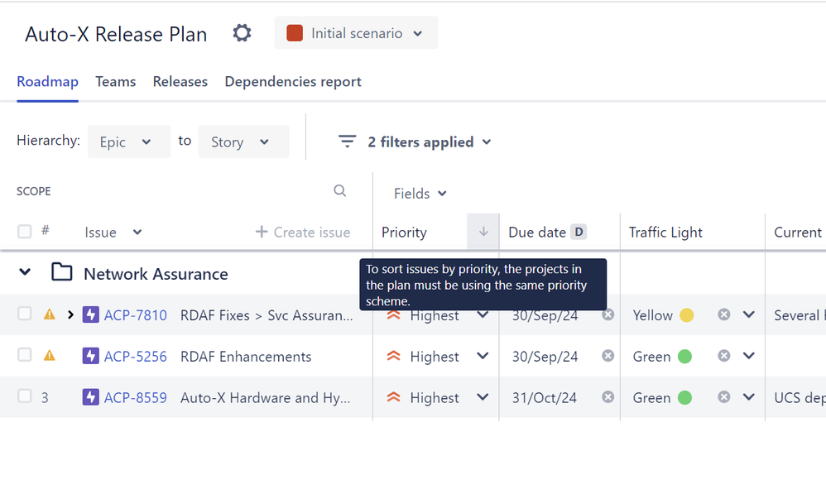Open plan settings gear icon
826x504 pixels.
[242, 33]
